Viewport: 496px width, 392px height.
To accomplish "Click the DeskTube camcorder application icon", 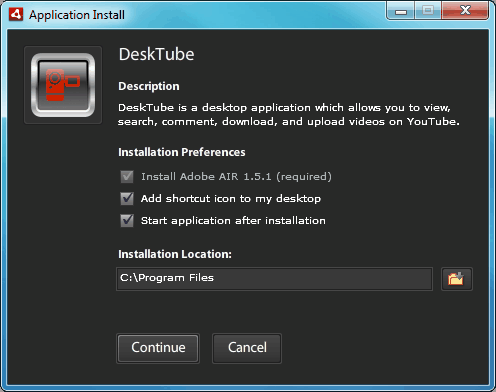I will 63,85.
